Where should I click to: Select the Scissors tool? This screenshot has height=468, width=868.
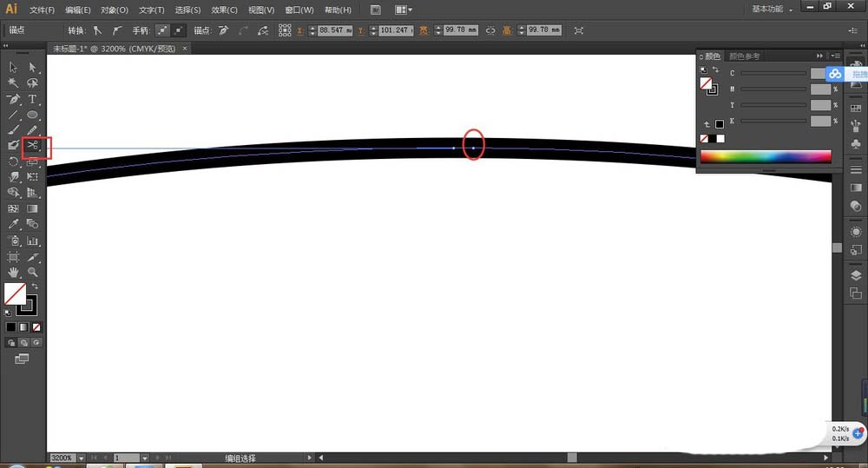pyautogui.click(x=33, y=146)
